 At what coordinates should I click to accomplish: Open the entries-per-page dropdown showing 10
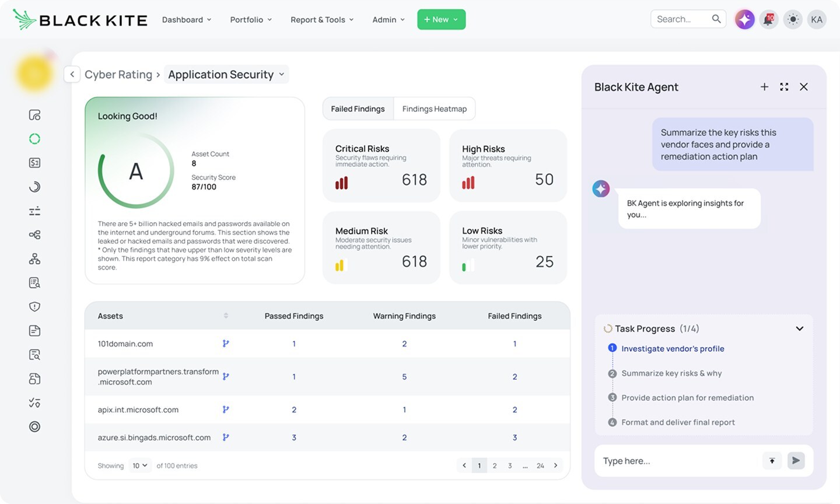coord(139,466)
